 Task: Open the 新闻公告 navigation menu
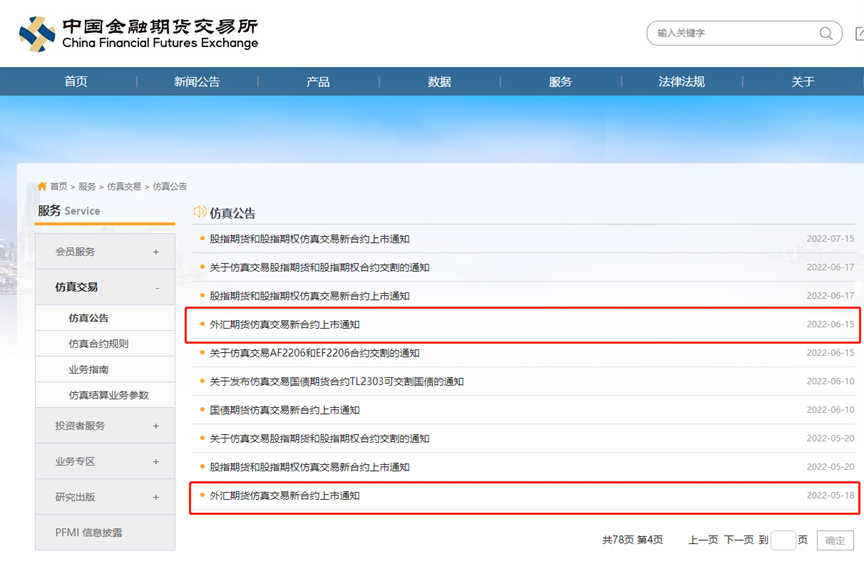click(197, 82)
